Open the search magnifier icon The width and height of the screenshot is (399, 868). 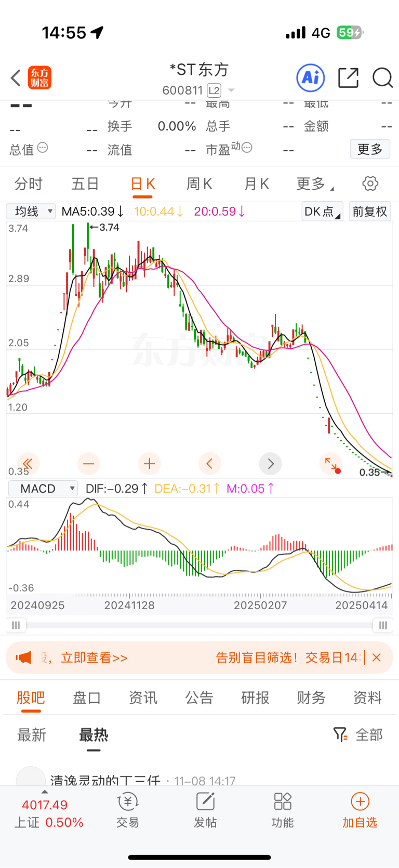[382, 78]
